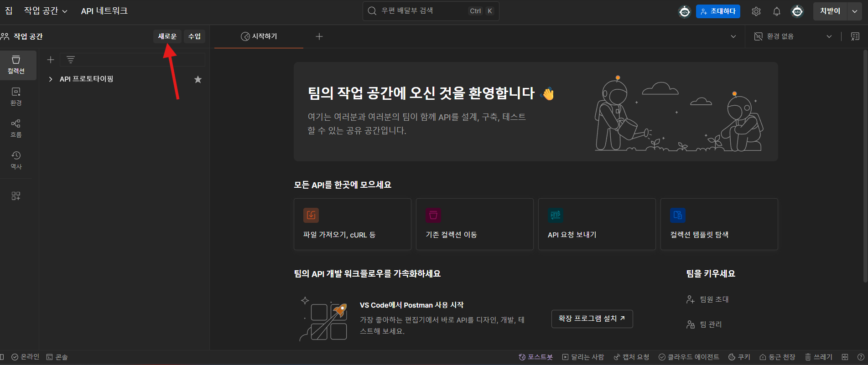The image size is (868, 365).
Task: Open a new tab with the plus icon
Action: point(319,36)
